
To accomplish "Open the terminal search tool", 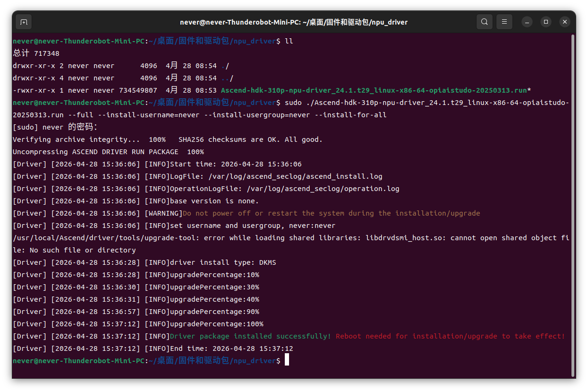I will pos(485,22).
